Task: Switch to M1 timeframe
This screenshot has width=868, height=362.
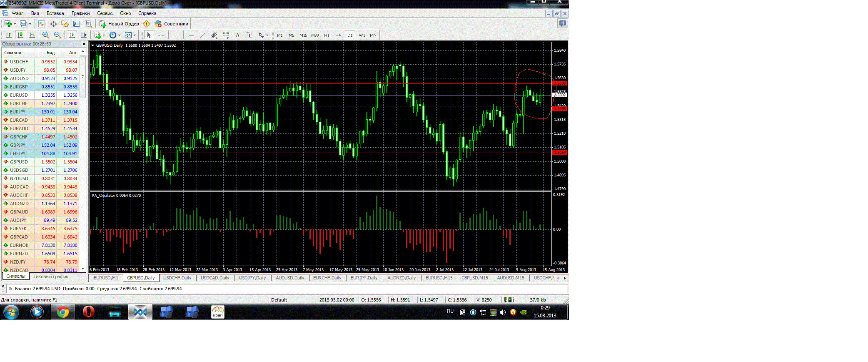Action: tap(279, 35)
